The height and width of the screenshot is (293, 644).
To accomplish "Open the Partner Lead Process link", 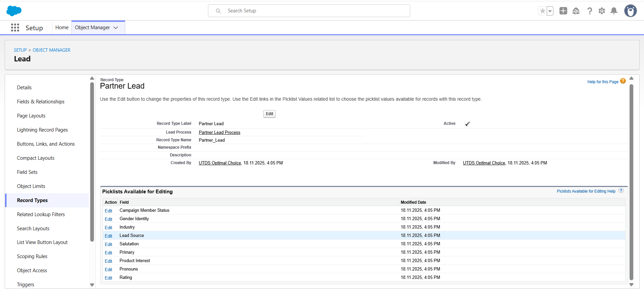I will coord(219,133).
